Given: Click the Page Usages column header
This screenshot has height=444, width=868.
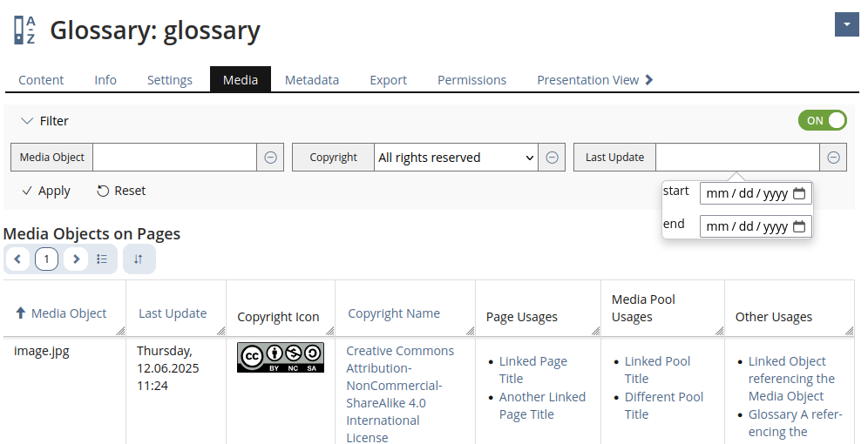Looking at the screenshot, I should pos(521,317).
